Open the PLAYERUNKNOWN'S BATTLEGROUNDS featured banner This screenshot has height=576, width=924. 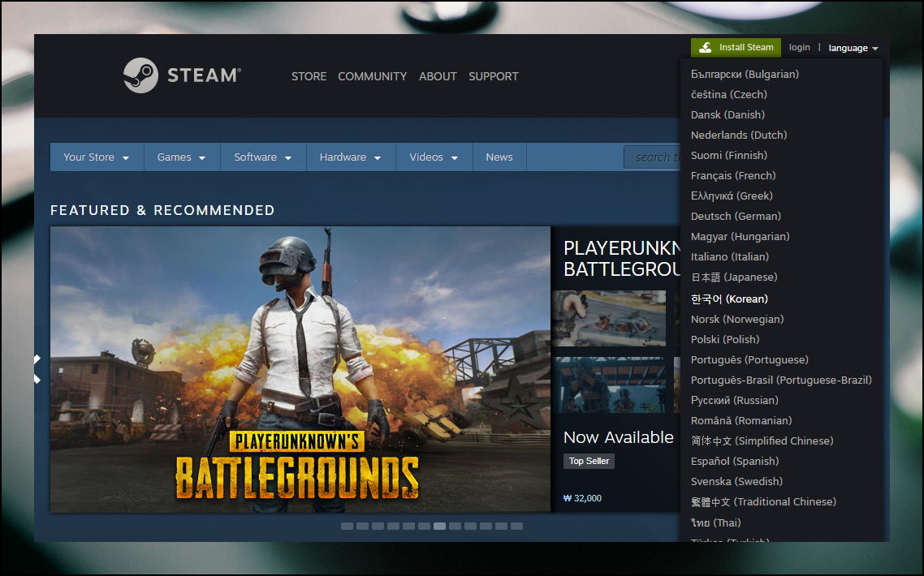pos(300,369)
